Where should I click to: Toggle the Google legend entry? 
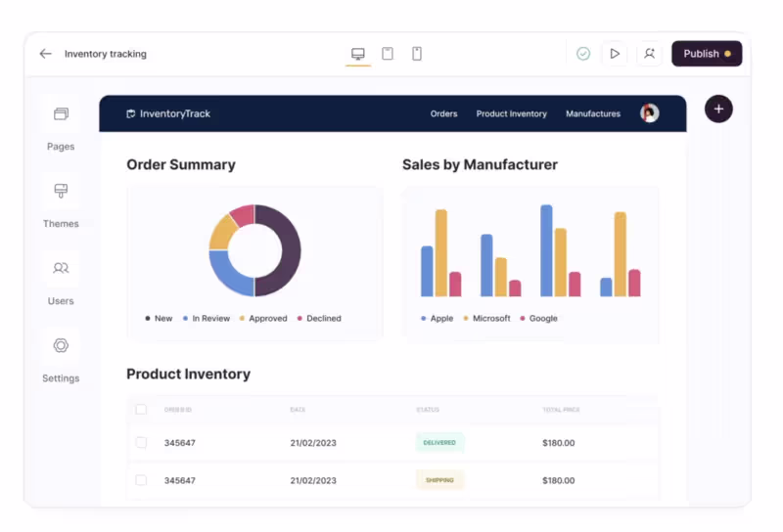point(539,319)
